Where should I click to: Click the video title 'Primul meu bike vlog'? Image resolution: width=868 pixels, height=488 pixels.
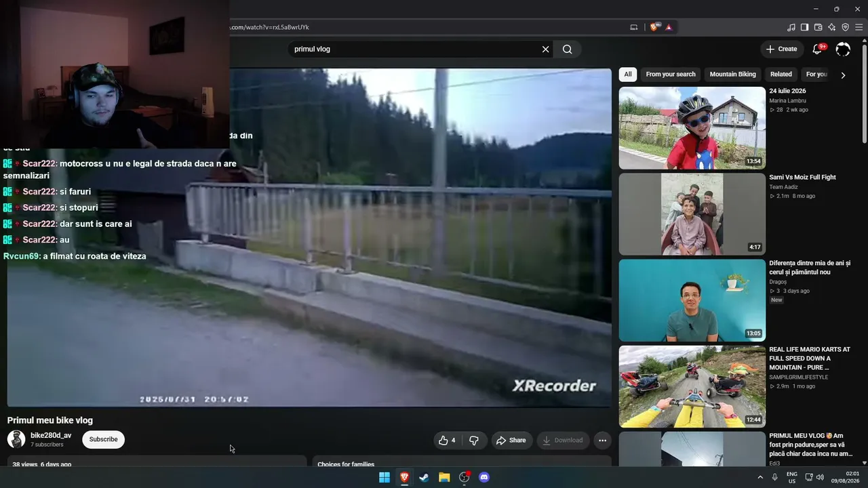50,420
